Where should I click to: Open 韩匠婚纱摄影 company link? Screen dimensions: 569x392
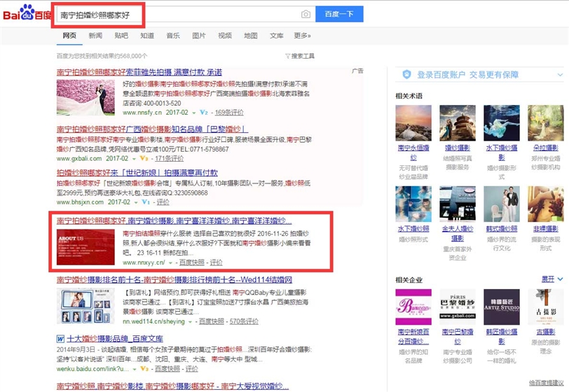(502, 337)
